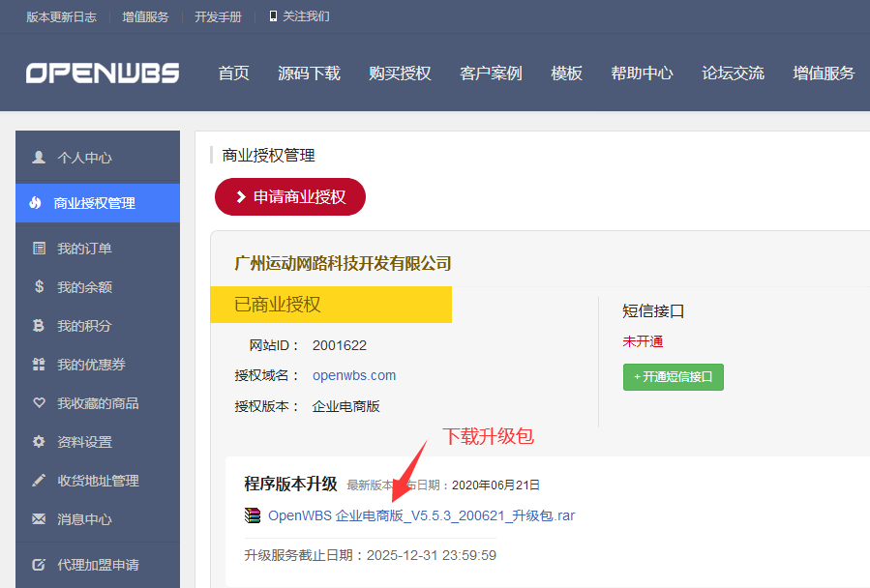This screenshot has height=588, width=870.
Task: Select 客户案例 from the top menu
Action: pyautogui.click(x=491, y=73)
